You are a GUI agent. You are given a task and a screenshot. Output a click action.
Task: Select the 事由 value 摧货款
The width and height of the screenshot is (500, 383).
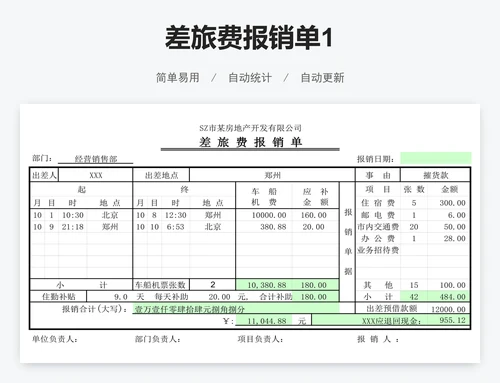tap(435, 175)
